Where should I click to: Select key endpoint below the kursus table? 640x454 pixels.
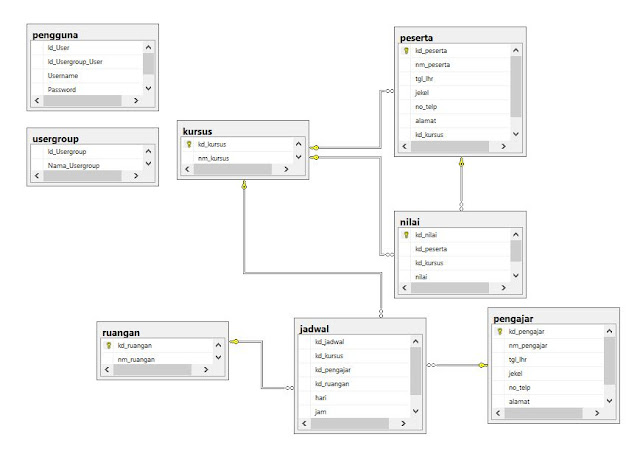(244, 185)
